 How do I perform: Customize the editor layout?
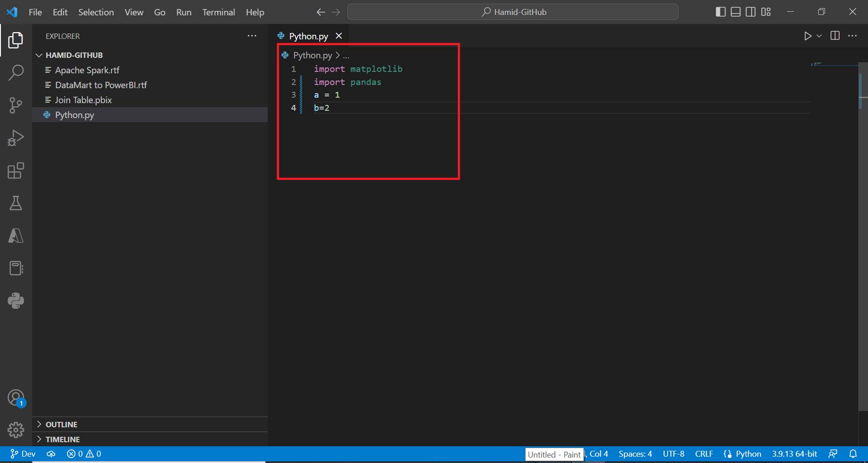766,12
